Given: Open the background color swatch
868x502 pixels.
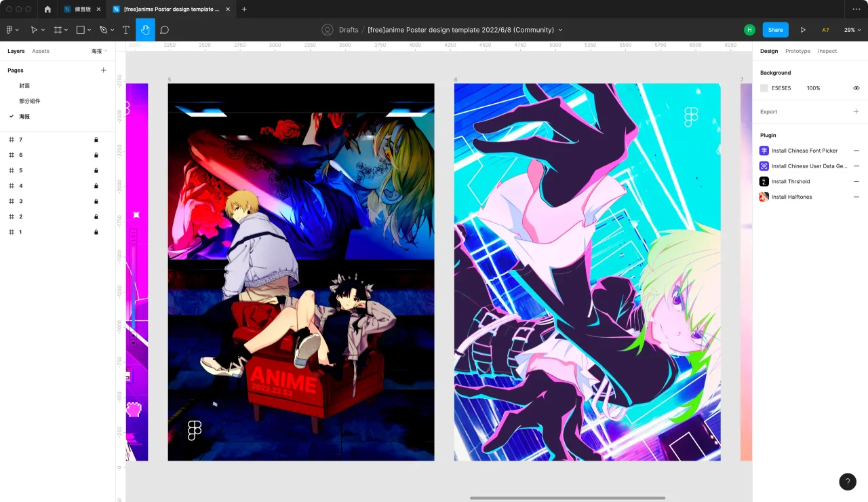Looking at the screenshot, I should pos(764,88).
